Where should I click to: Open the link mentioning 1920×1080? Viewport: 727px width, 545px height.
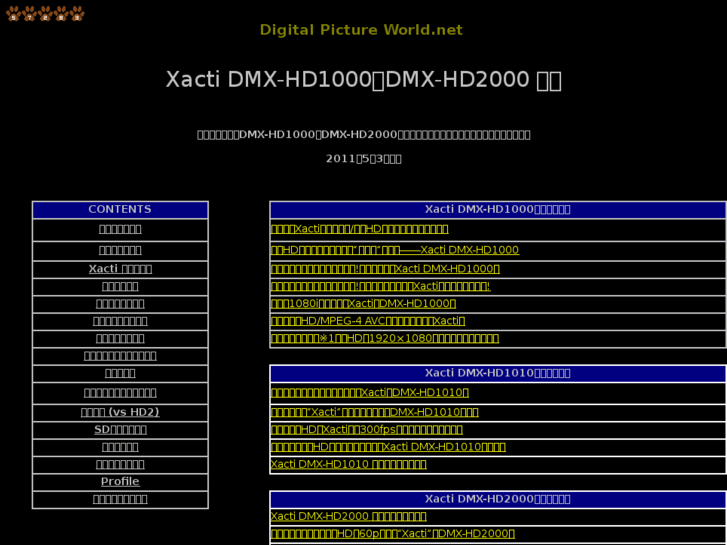(385, 338)
